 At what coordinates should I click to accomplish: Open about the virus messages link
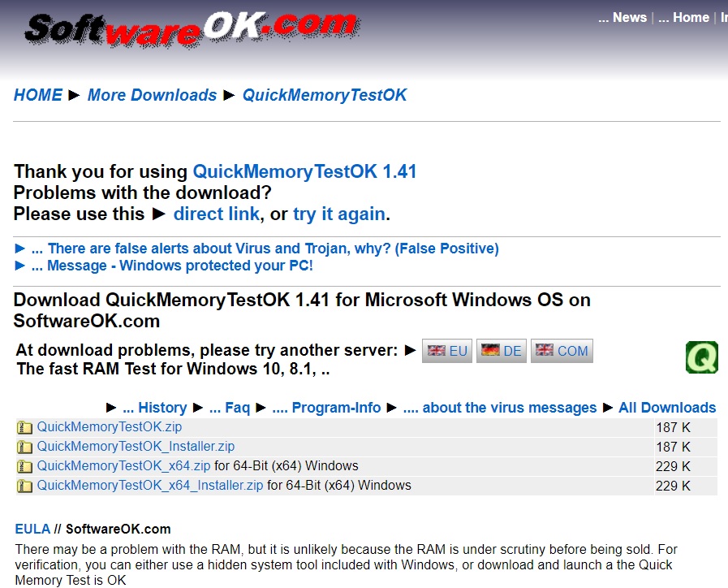500,408
